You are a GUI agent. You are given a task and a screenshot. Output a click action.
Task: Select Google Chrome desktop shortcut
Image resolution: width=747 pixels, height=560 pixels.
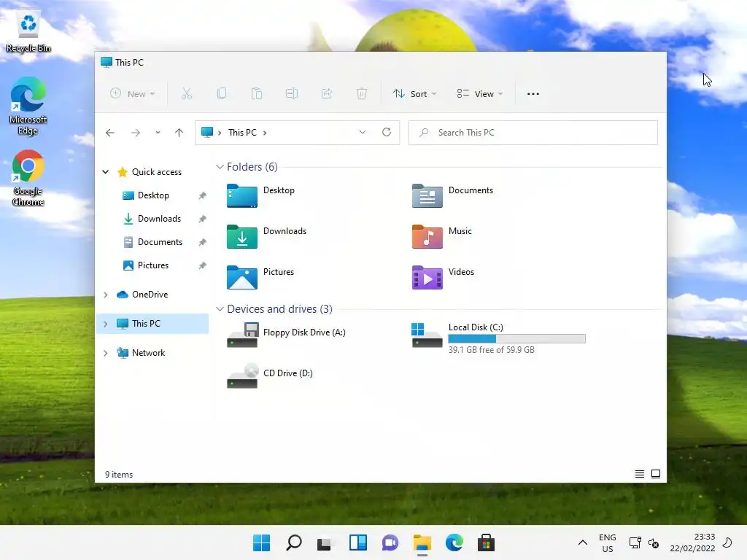28,178
